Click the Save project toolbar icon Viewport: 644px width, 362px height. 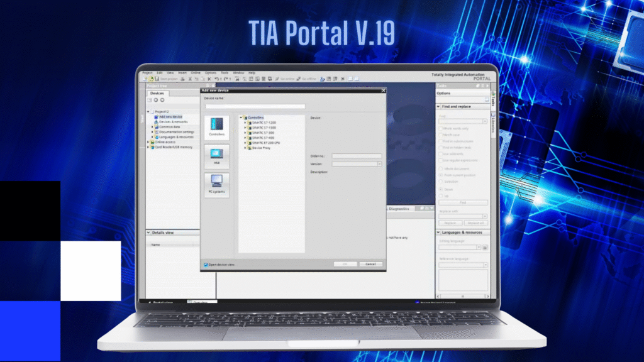157,79
